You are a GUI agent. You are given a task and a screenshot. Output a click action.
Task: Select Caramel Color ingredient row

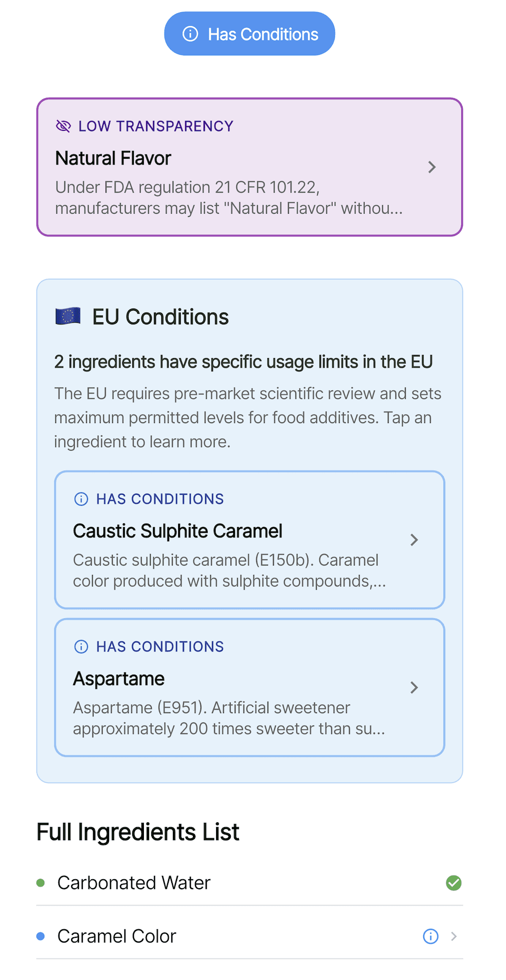(x=117, y=936)
